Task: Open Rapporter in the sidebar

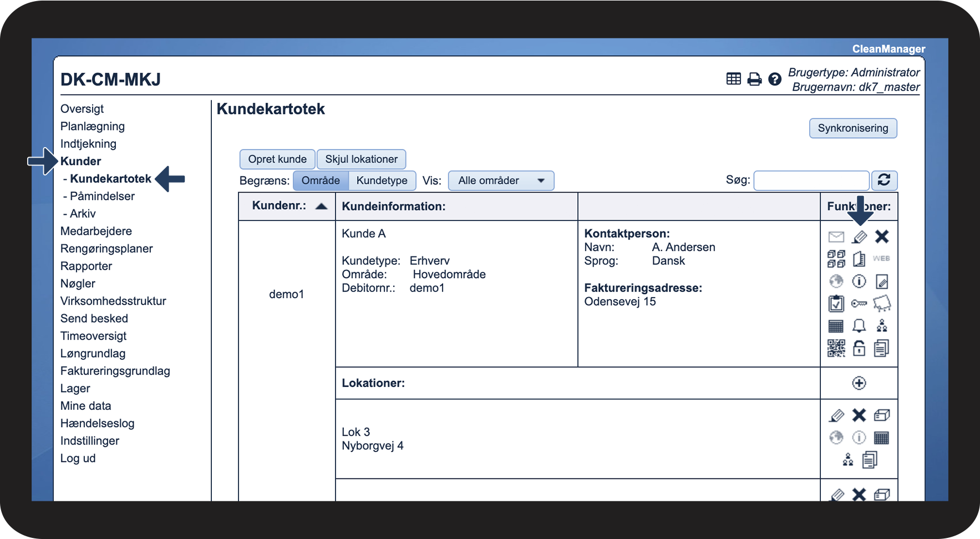Action: (86, 266)
